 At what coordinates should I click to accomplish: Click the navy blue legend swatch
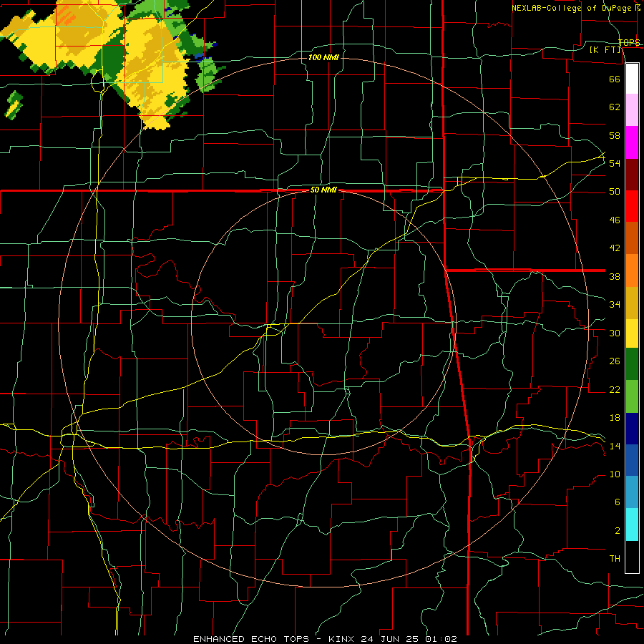click(632, 429)
